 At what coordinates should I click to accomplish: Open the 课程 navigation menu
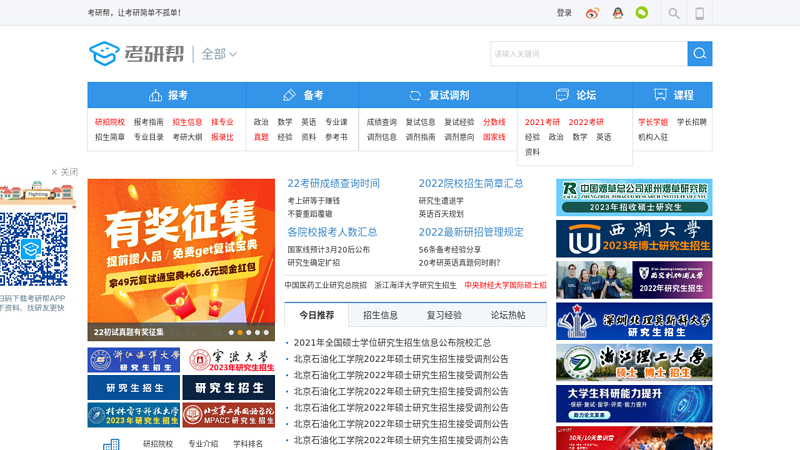click(x=673, y=95)
